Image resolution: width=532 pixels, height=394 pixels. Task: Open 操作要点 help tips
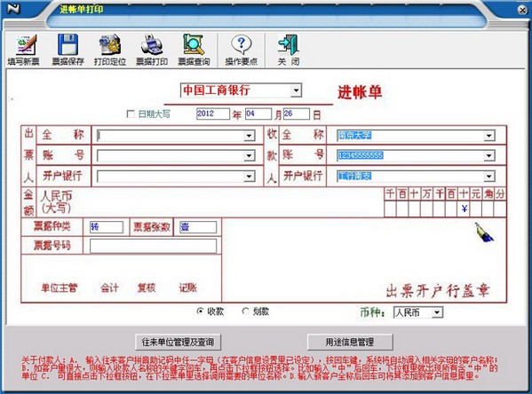pyautogui.click(x=242, y=44)
